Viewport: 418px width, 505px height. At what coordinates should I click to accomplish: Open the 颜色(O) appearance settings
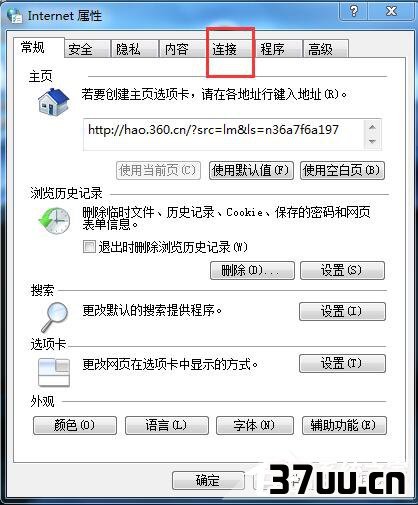75,425
